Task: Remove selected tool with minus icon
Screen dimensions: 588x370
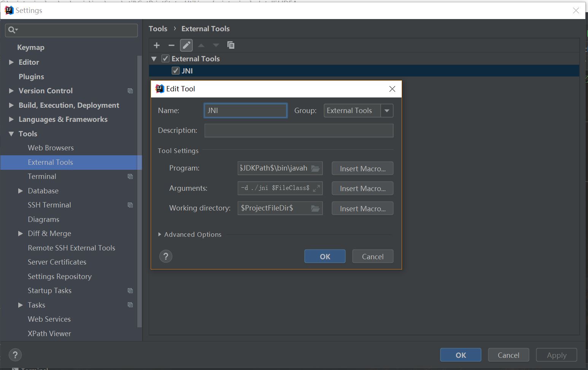Action: point(172,45)
